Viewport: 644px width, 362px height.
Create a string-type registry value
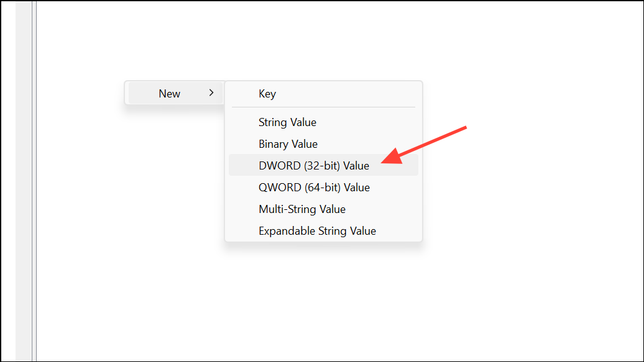pos(287,122)
